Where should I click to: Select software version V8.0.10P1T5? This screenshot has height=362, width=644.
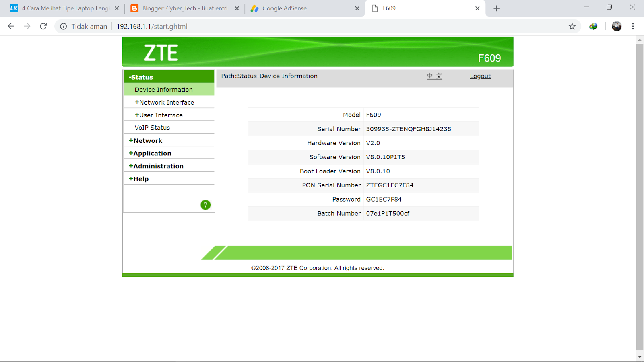pos(386,157)
